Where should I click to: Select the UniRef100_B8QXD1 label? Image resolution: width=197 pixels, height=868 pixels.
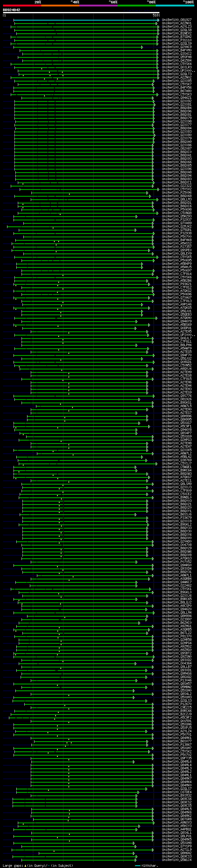177,203
